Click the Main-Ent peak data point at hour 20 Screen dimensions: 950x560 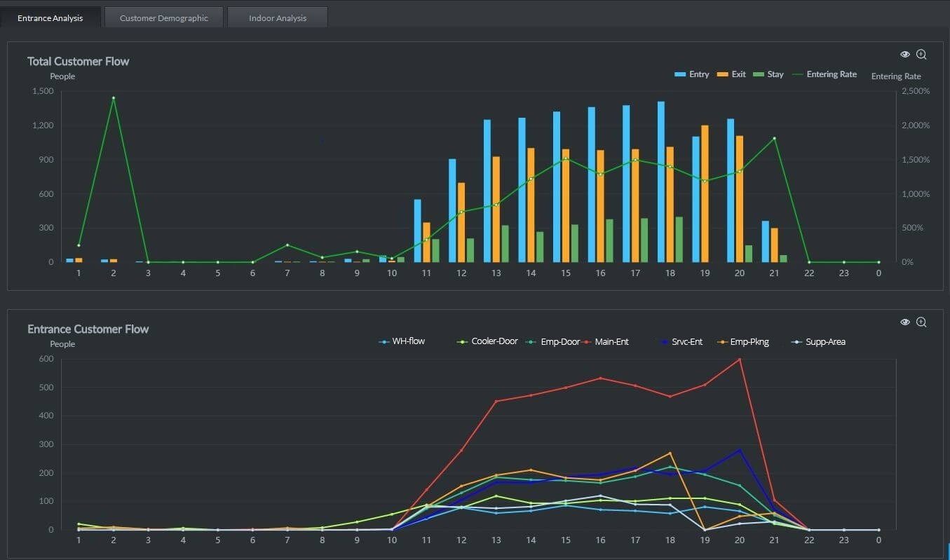pos(739,358)
